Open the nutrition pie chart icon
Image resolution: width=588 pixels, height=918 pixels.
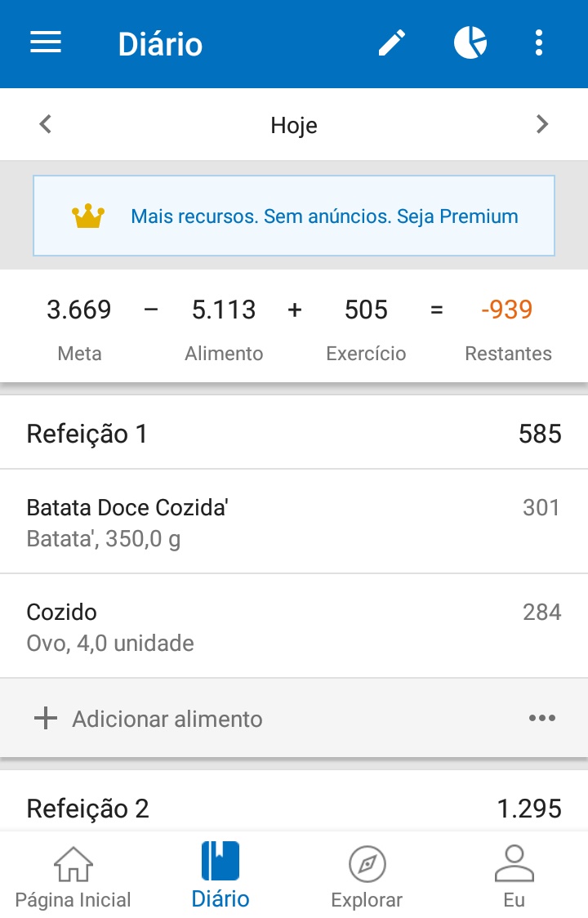click(470, 42)
